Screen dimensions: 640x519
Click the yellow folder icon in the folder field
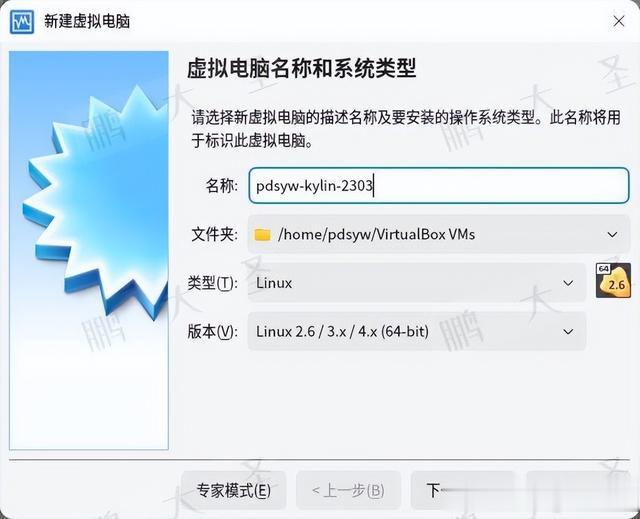262,235
